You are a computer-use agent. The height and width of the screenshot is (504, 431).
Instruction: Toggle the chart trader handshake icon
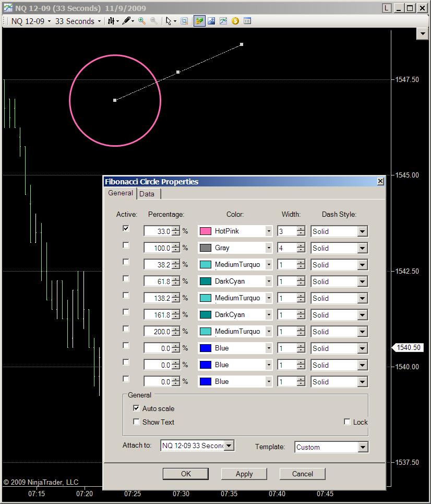pos(199,21)
